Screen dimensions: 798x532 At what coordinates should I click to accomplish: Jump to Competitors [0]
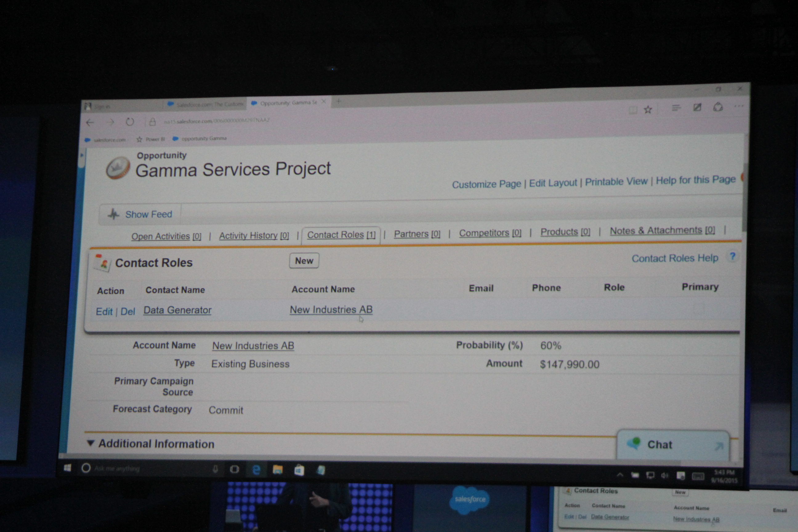490,233
